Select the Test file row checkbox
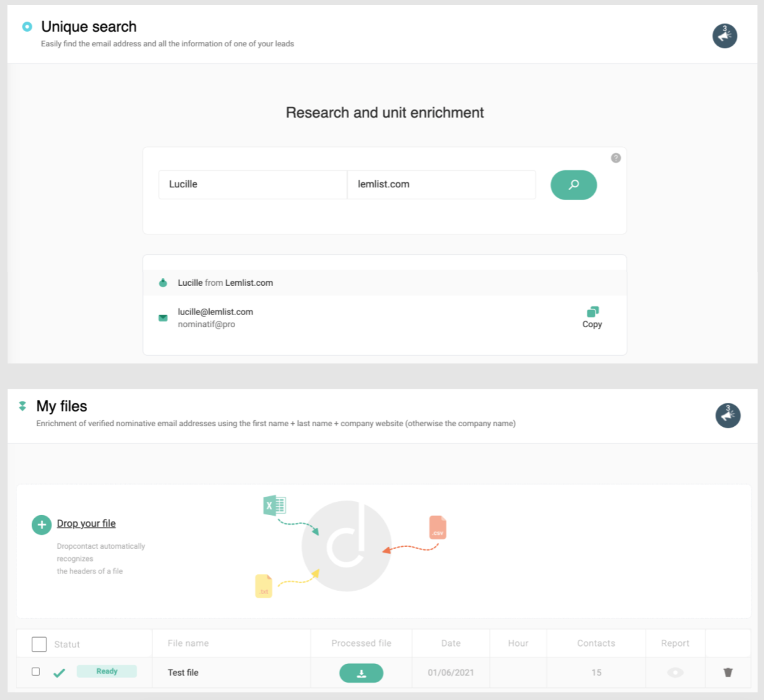The width and height of the screenshot is (764, 700). (x=36, y=671)
